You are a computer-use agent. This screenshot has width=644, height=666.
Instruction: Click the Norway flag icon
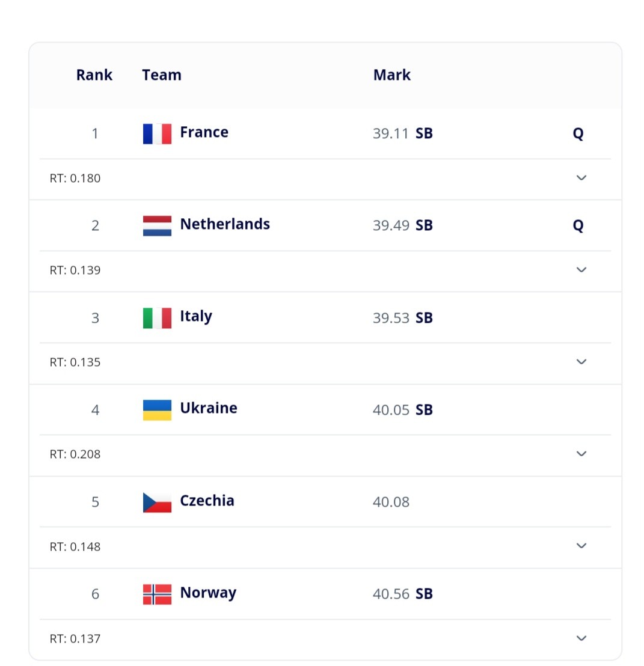click(x=157, y=594)
